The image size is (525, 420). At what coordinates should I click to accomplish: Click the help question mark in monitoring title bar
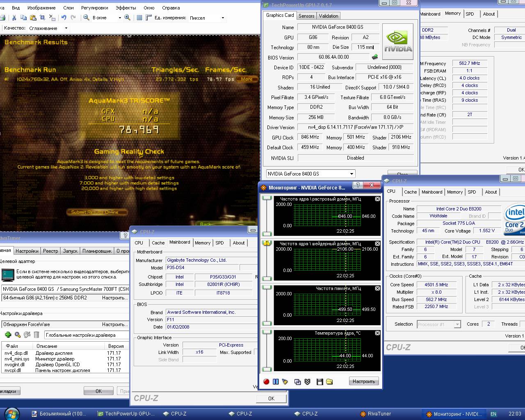click(358, 185)
